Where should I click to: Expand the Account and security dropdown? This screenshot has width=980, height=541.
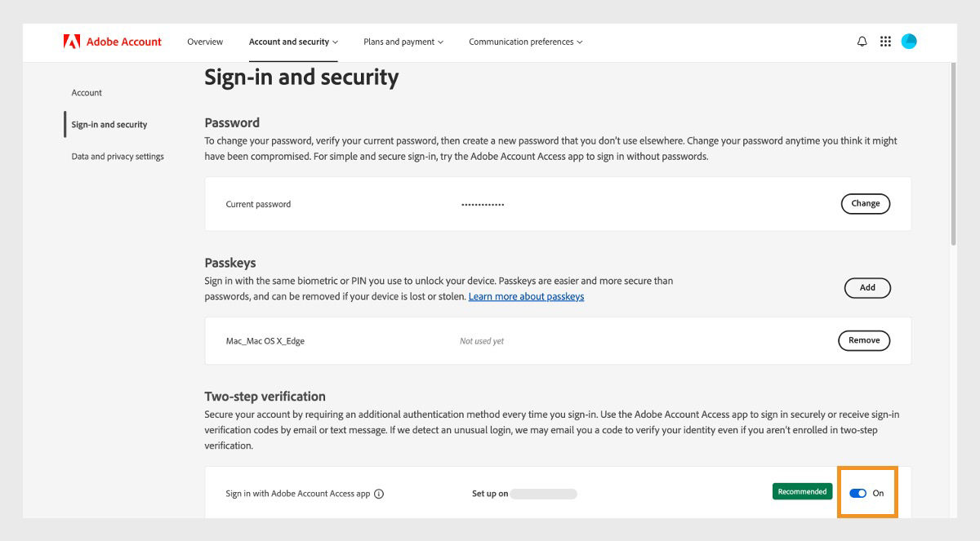tap(292, 42)
